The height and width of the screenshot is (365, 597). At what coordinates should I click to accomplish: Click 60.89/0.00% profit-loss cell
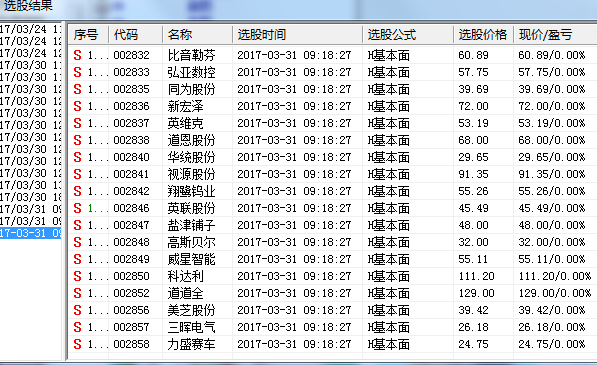[552, 55]
